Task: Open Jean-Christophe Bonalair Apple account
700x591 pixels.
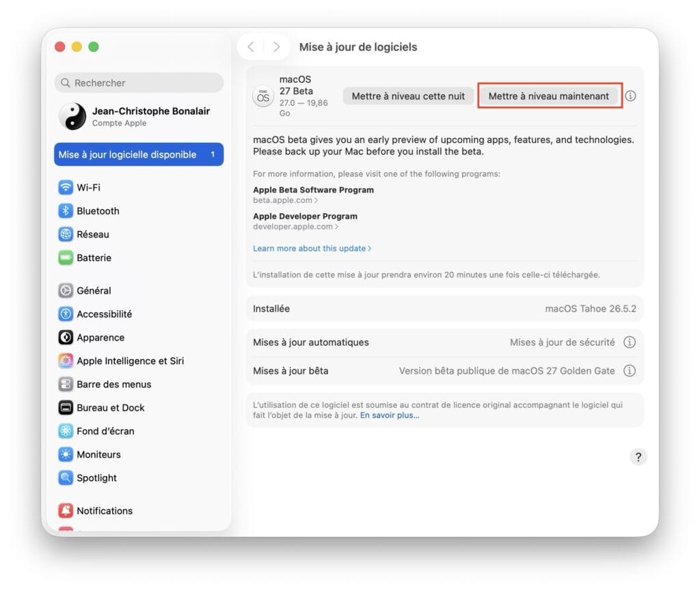Action: point(139,116)
